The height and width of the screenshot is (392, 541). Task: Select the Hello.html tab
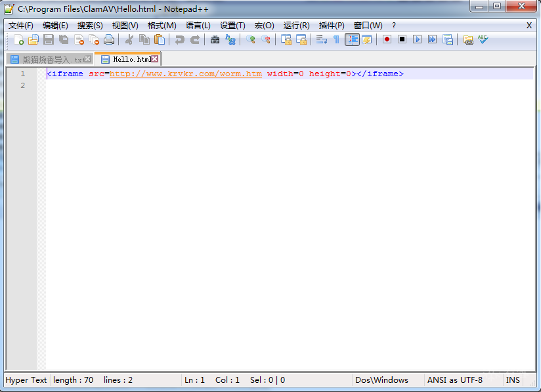point(127,59)
